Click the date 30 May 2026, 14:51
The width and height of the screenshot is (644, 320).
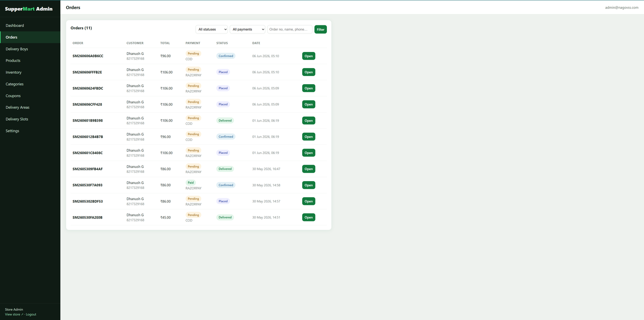pos(266,217)
